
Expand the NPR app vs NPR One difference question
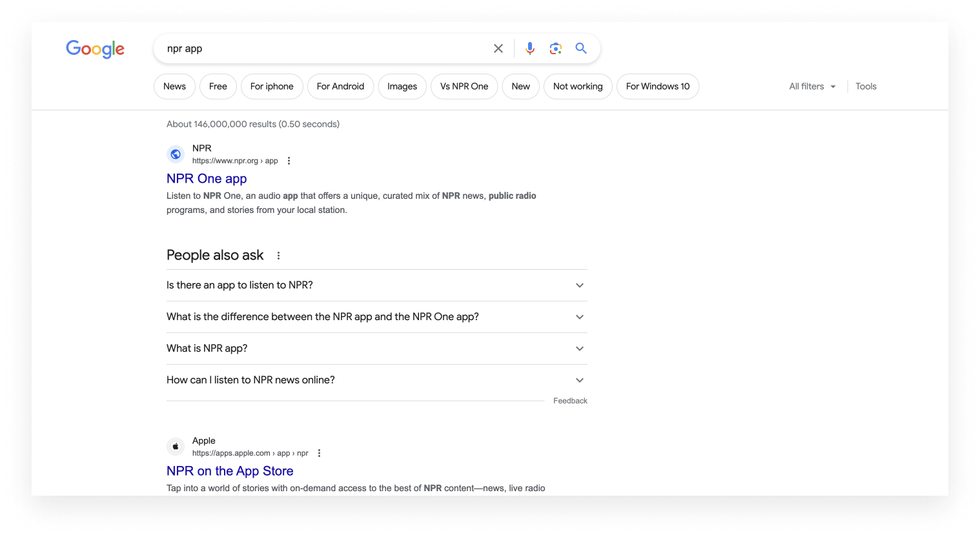point(377,317)
